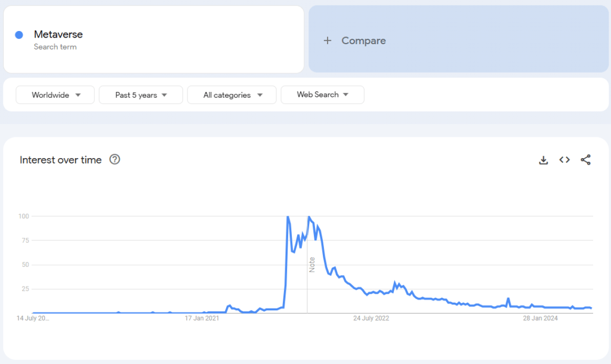
Task: Click the Note marker on the chart
Action: click(x=312, y=264)
